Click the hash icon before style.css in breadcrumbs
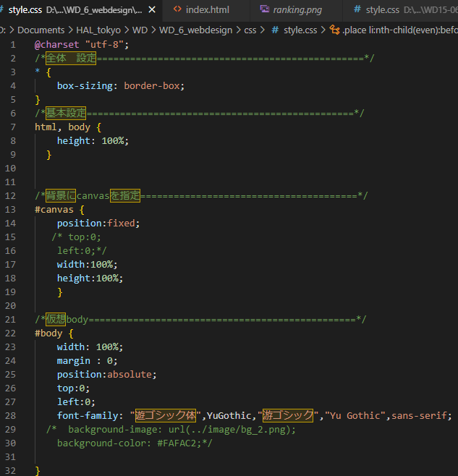This screenshot has width=458, height=476. click(275, 30)
